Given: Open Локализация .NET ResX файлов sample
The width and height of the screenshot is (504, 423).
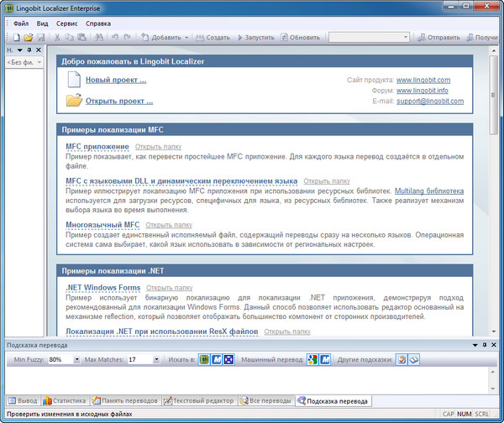Looking at the screenshot, I should (161, 332).
